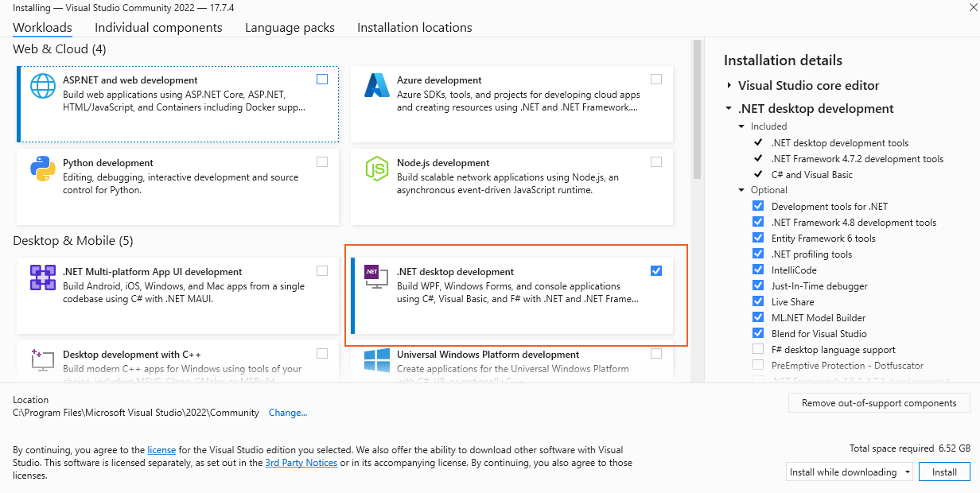This screenshot has width=980, height=493.
Task: Click the .NET Framework 4.7.2 development tools item
Action: 857,159
